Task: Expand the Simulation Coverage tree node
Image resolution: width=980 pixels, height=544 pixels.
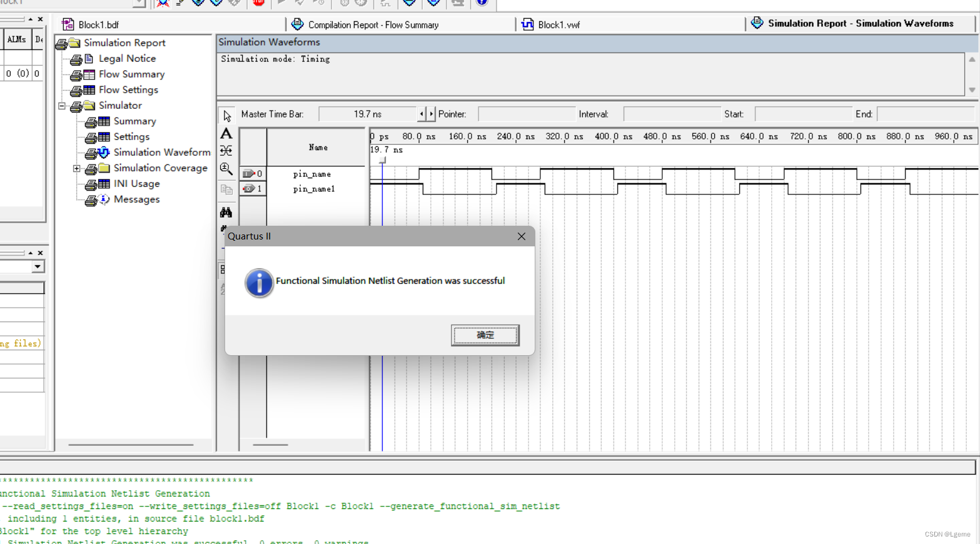Action: 77,168
